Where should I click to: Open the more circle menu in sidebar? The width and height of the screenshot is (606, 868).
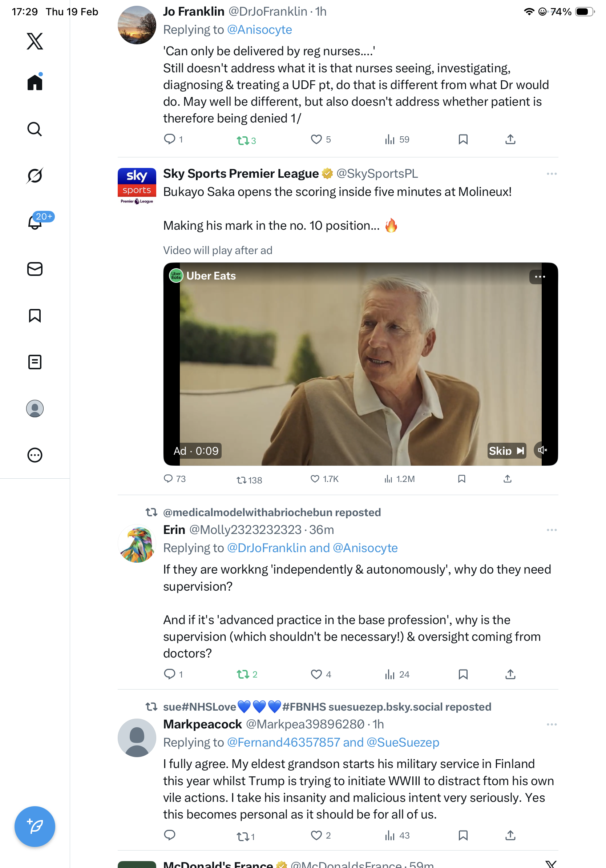(x=35, y=455)
